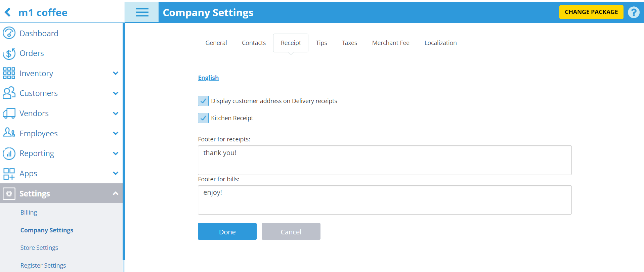Click the Settings gear icon
Screen dimensions: 644x272
9,193
